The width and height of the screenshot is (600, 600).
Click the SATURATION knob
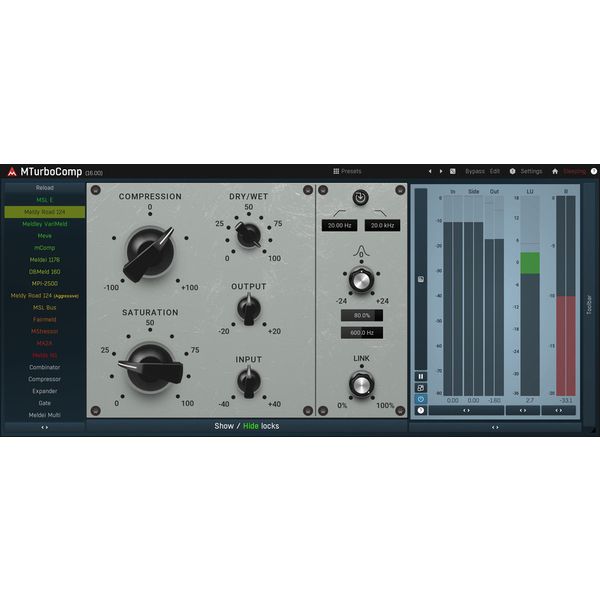click(x=151, y=368)
